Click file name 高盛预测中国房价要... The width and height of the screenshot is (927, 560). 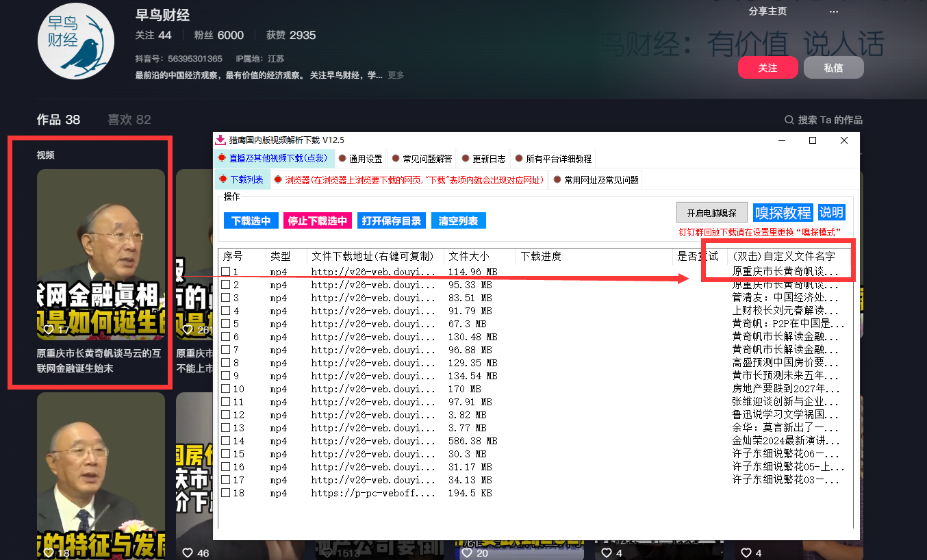click(x=785, y=363)
